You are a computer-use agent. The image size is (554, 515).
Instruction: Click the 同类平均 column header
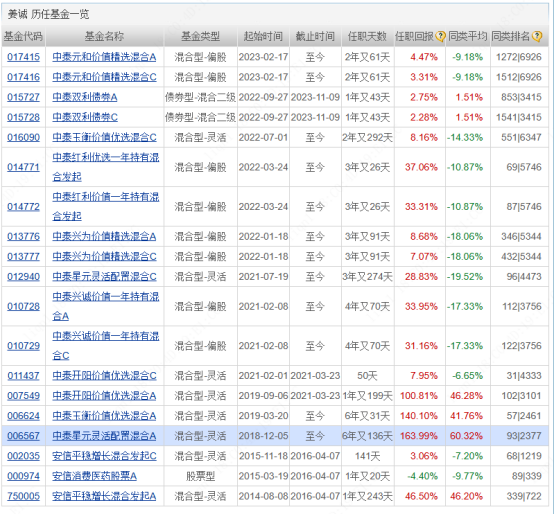(467, 36)
